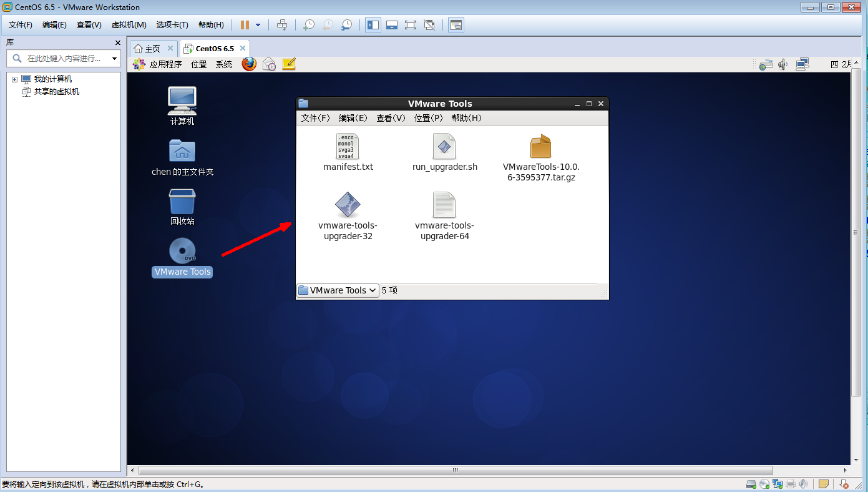The width and height of the screenshot is (868, 492).
Task: Open the library search dropdown arrow
Action: point(114,59)
